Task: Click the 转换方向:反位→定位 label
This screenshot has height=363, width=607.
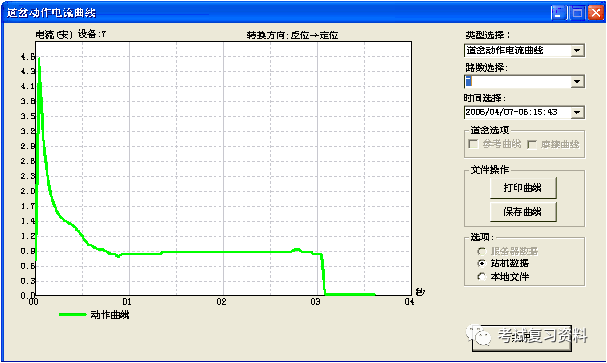Action: pyautogui.click(x=292, y=35)
